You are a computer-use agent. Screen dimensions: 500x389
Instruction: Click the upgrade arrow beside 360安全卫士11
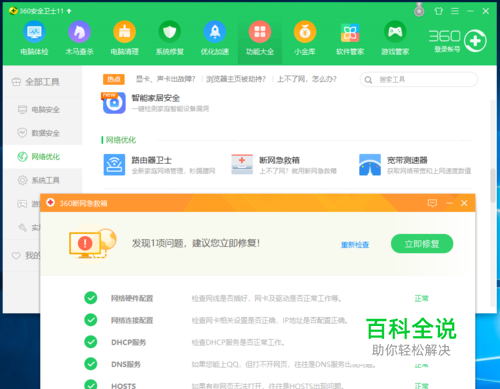69,11
